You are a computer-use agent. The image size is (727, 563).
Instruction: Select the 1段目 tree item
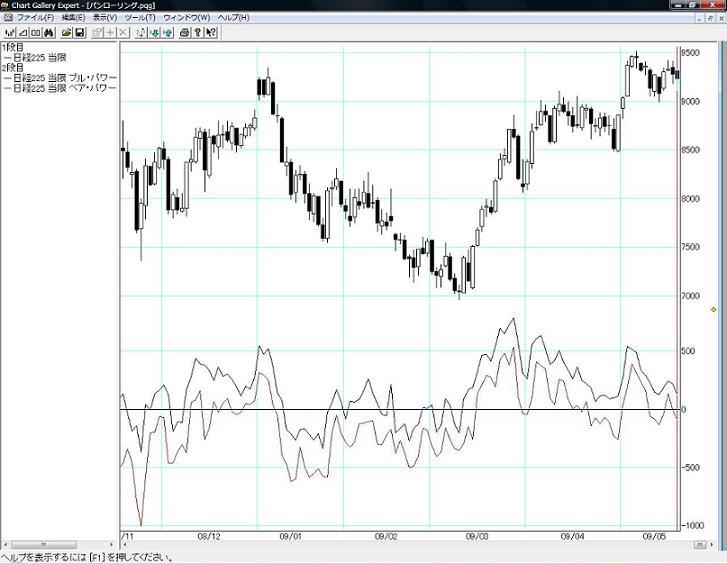pos(12,47)
